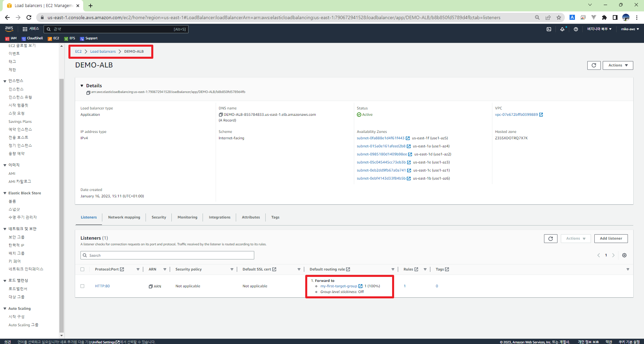The image size is (644, 344).
Task: Sort by Protocol:Port column arrow
Action: (138, 269)
